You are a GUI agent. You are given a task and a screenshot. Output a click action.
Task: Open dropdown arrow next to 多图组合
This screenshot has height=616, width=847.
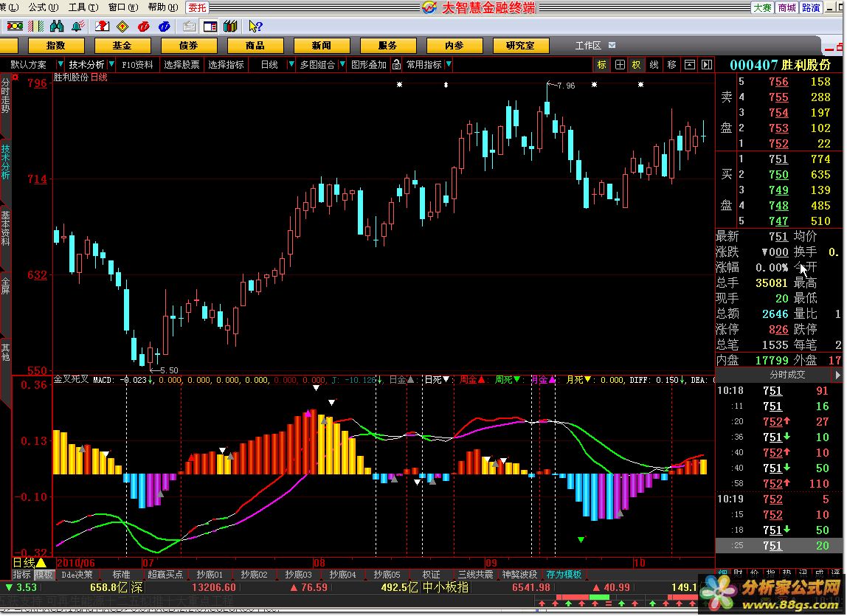[342, 64]
